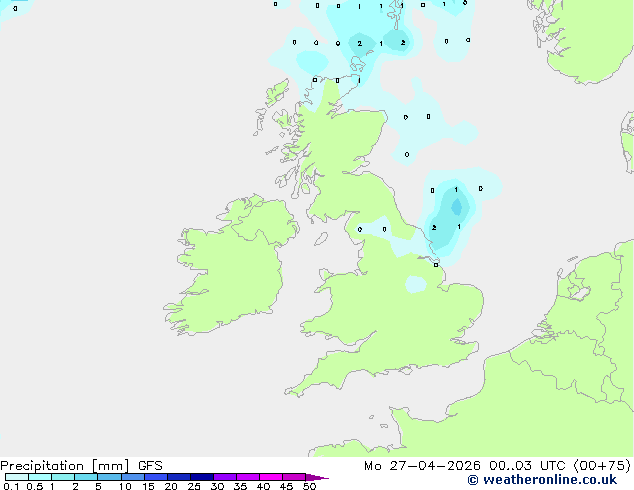Click the '10' legend label
The image size is (634, 490).
coord(125,486)
